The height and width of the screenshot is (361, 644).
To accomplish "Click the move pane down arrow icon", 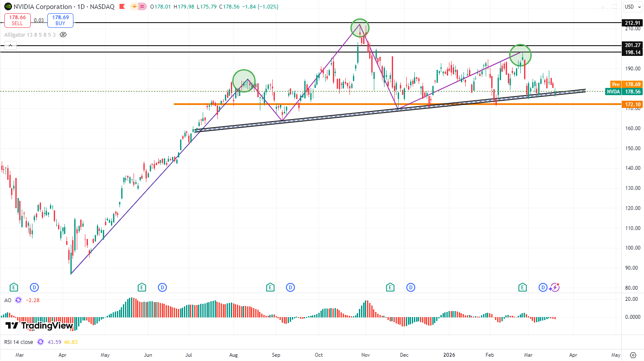I will [603, 7].
